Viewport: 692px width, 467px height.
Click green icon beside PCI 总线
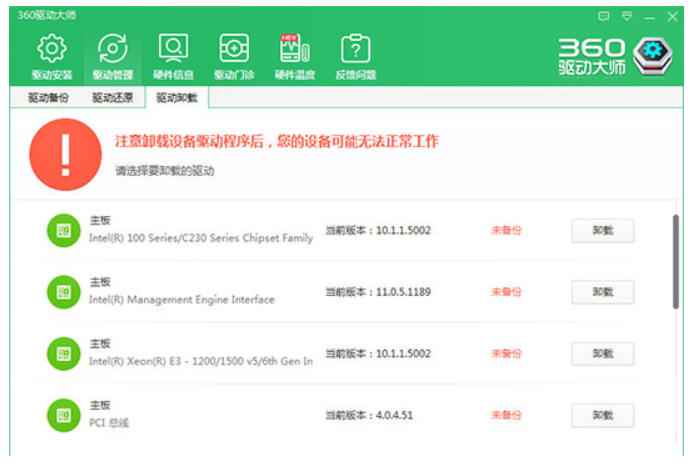click(x=63, y=414)
